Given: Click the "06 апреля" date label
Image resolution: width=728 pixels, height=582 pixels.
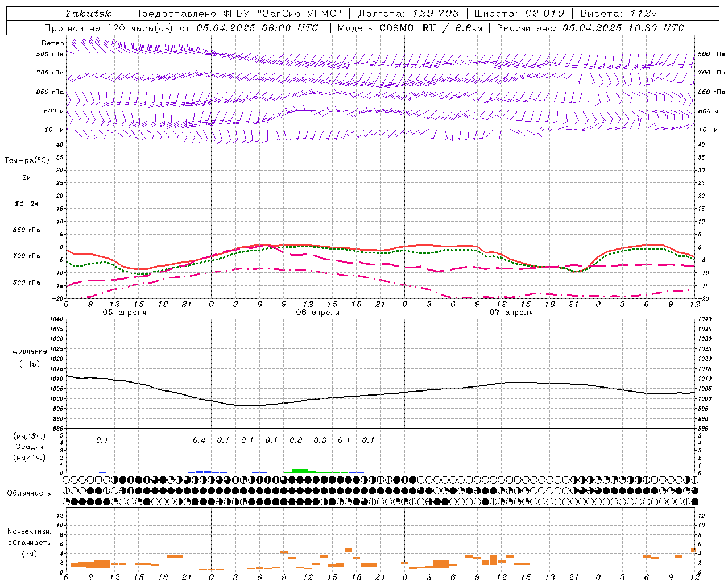Looking at the screenshot, I should coord(317,313).
